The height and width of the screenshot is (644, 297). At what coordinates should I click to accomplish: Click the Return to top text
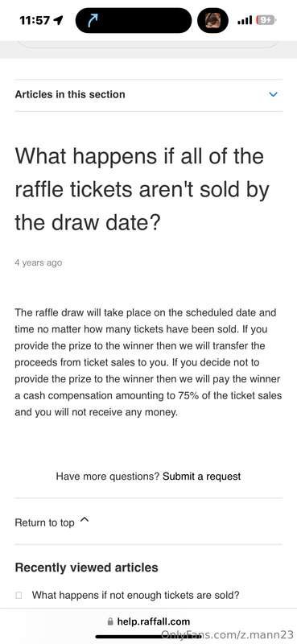point(44,522)
